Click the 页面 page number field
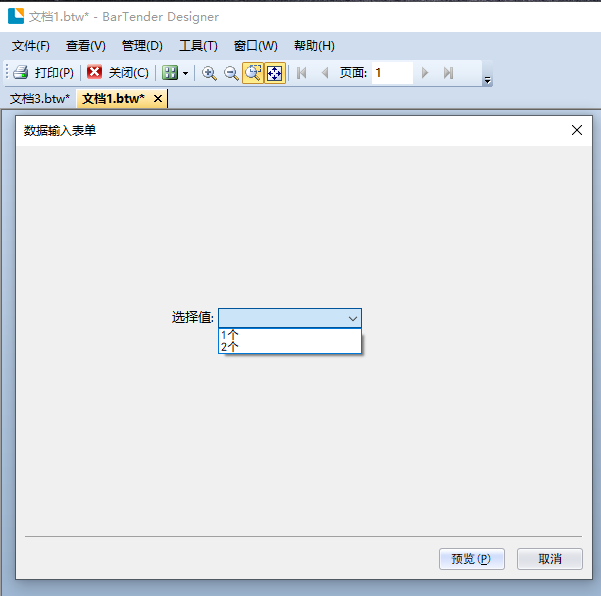The width and height of the screenshot is (601, 596). [392, 73]
